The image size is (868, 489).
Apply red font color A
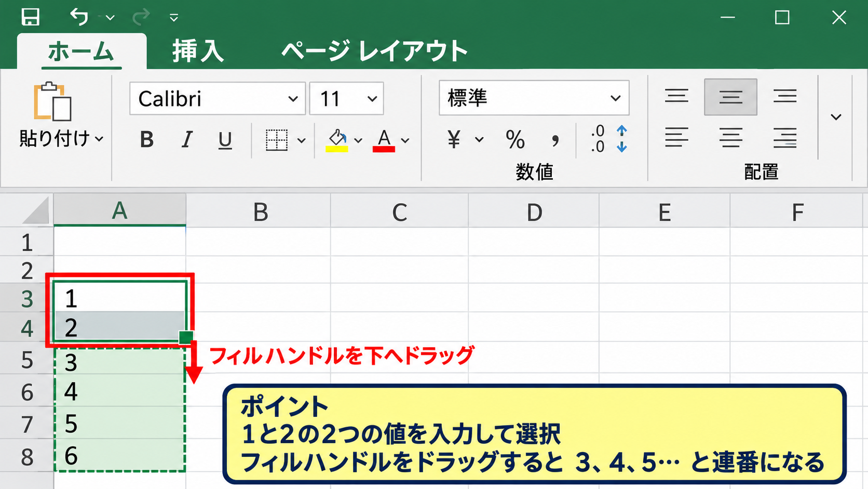(x=384, y=140)
